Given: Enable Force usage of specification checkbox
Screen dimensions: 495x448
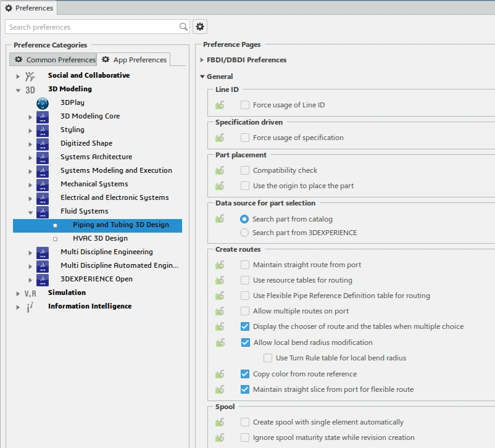Looking at the screenshot, I should tap(245, 138).
